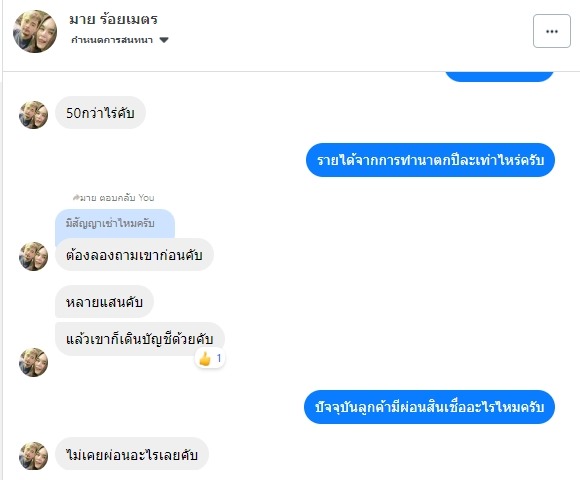Click the avatar beside the ต้องลองถามเขาก่อนคับ message
The width and height of the screenshot is (580, 480).
point(33,256)
